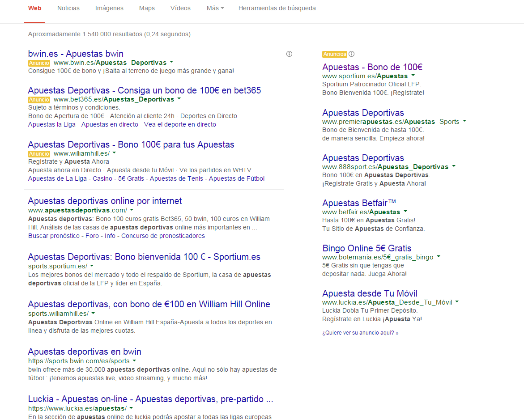This screenshot has width=524, height=420.
Task: Click the info icon beside the bwin.es ad
Action: click(290, 54)
